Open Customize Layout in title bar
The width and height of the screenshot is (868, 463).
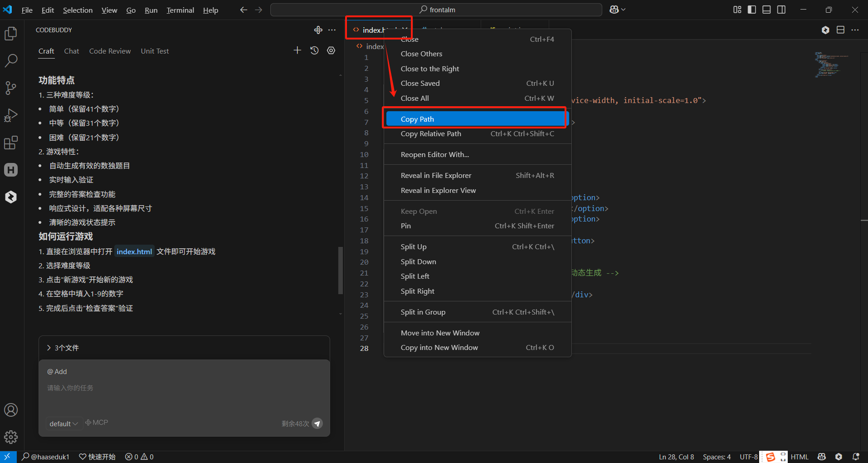point(737,10)
